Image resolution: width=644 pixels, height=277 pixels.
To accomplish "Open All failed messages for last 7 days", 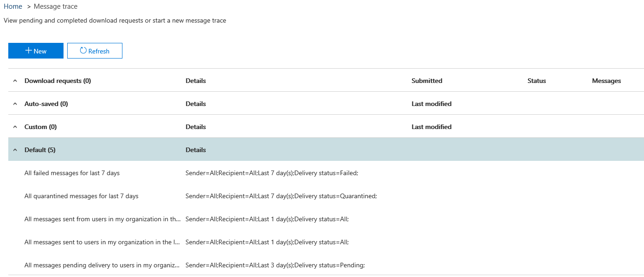I will (x=72, y=173).
